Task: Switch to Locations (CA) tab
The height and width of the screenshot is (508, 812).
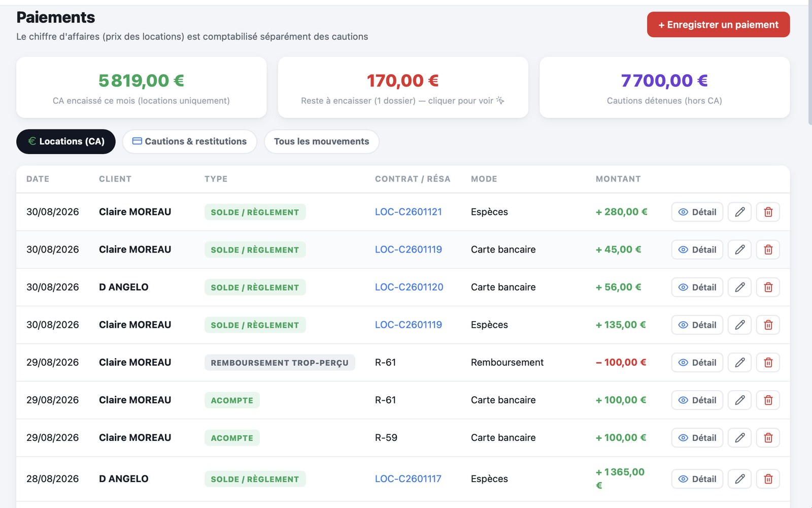Action: (66, 141)
